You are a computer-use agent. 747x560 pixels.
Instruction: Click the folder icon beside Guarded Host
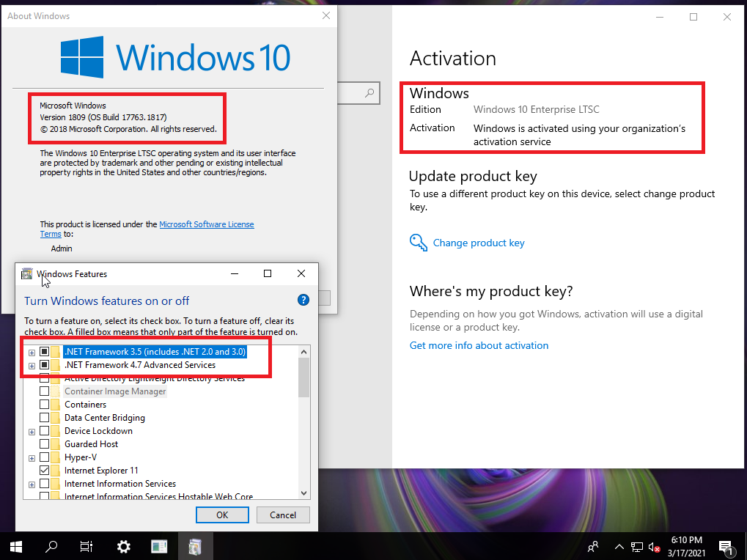[56, 443]
